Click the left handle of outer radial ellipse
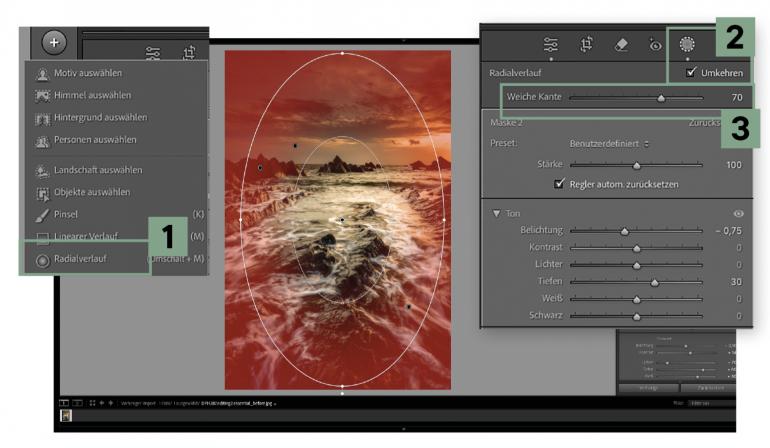 (x=240, y=220)
